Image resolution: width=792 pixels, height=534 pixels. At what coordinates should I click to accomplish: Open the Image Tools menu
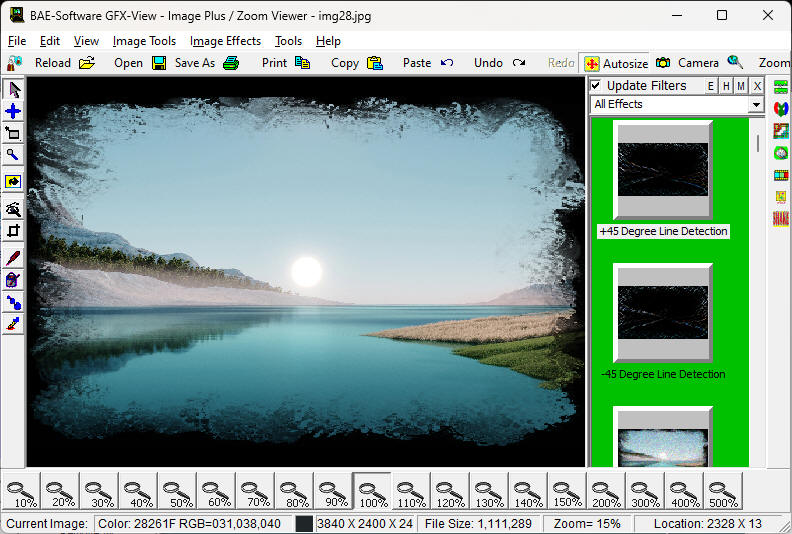pyautogui.click(x=144, y=41)
